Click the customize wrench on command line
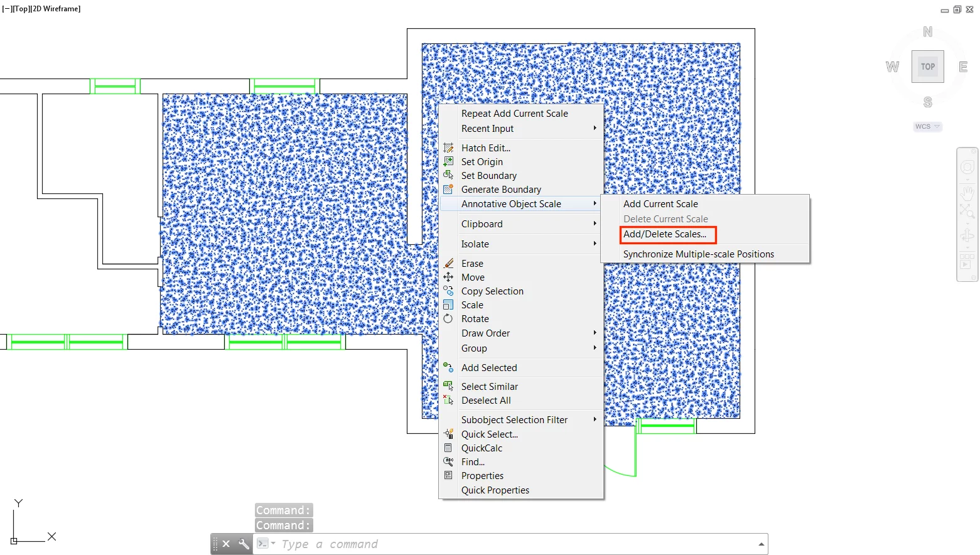 coord(244,544)
